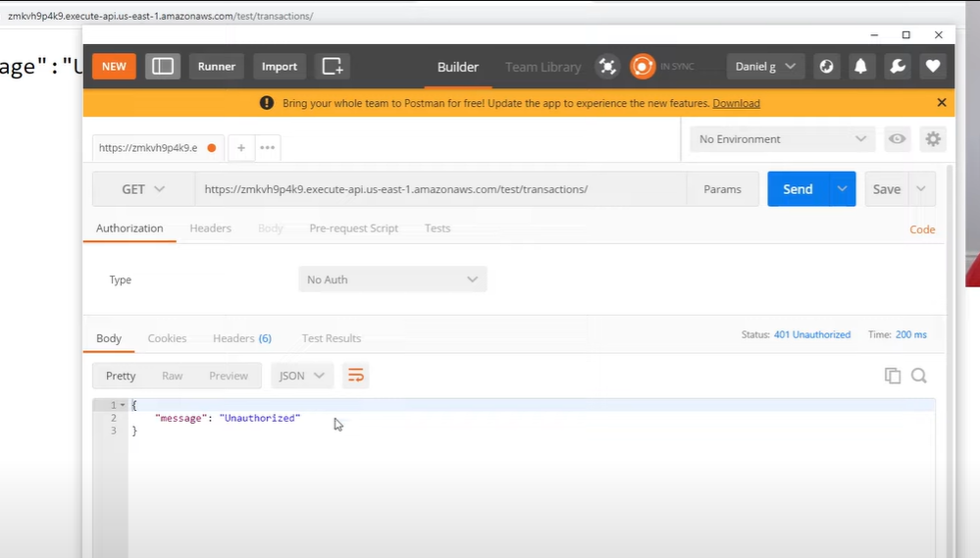Open the response Cookies tab
Screen dimensions: 980x558
click(x=167, y=338)
